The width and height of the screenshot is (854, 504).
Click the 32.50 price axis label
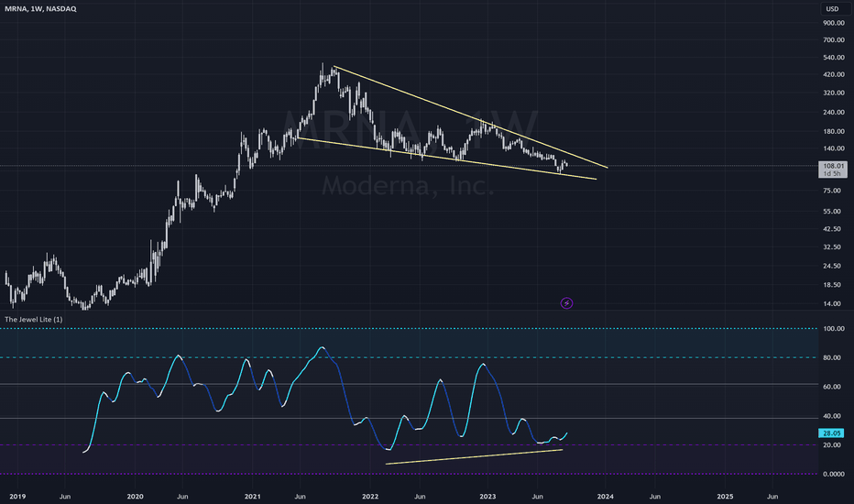click(832, 247)
